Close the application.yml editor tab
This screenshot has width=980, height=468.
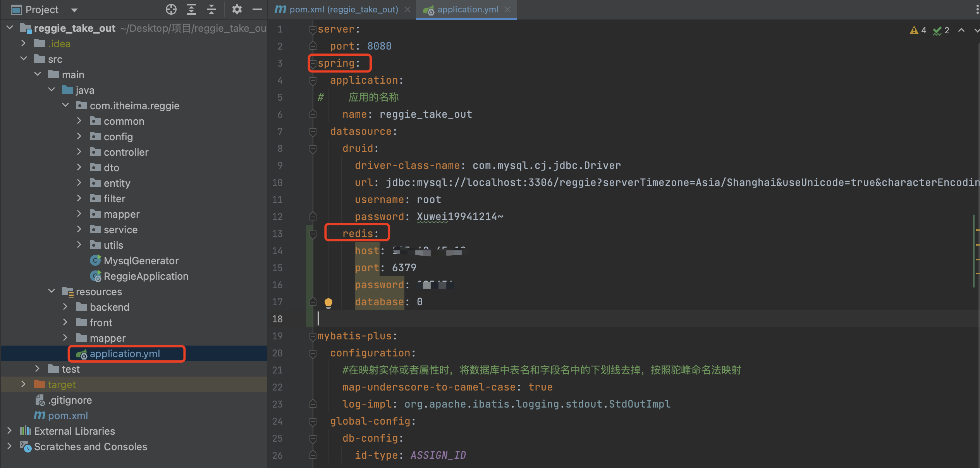coord(507,9)
